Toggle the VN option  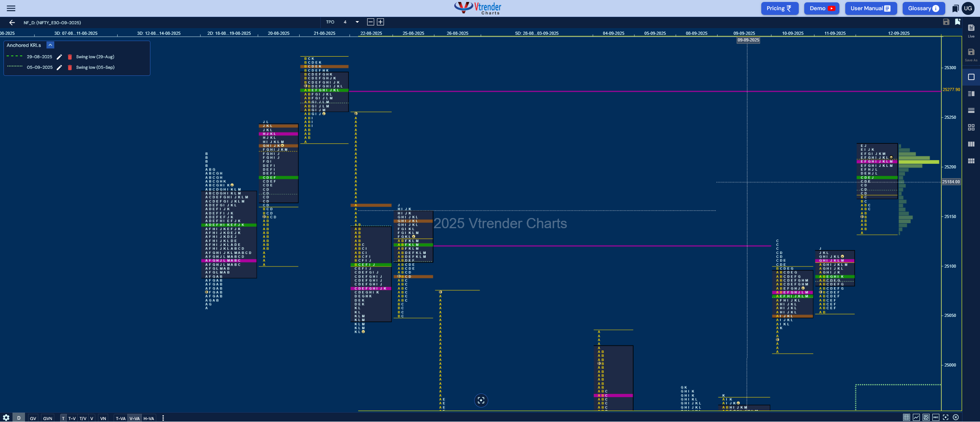pyautogui.click(x=103, y=418)
